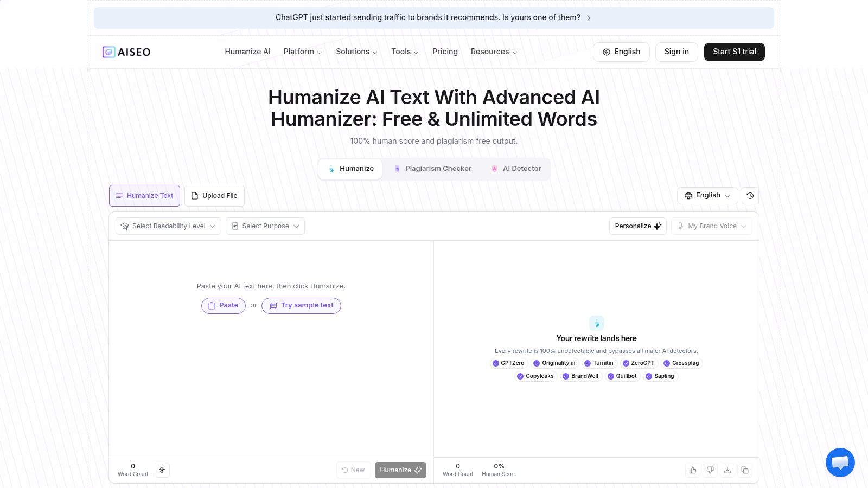Expand the Platform nav menu

click(303, 52)
